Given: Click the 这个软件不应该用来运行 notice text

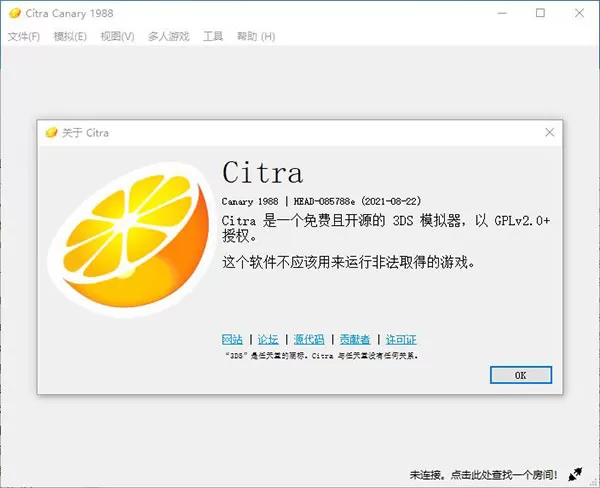Looking at the screenshot, I should pyautogui.click(x=349, y=263).
